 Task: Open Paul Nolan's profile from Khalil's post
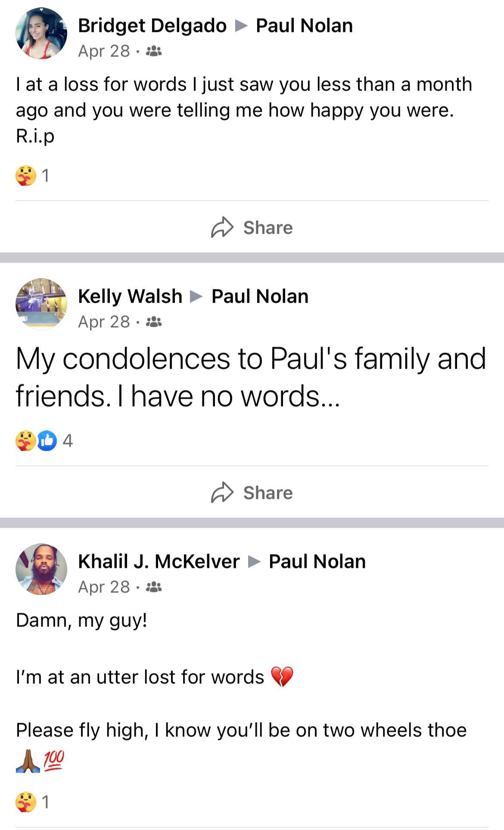coord(317,561)
